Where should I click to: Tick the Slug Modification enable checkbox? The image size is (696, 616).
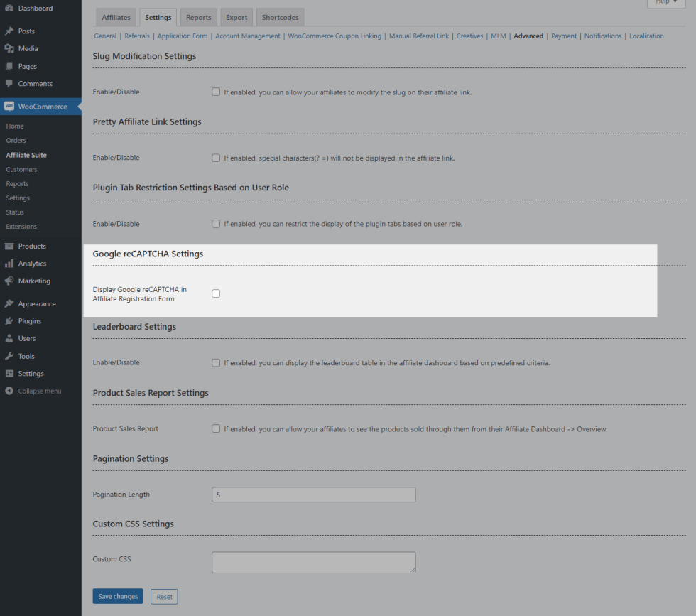[216, 92]
